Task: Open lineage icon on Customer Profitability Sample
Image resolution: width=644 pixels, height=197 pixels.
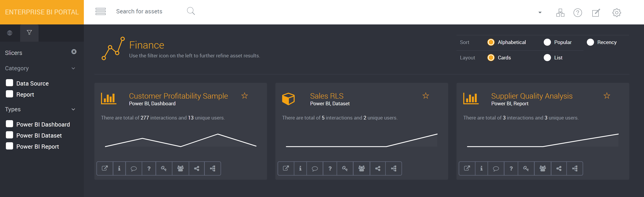Action: [212, 168]
